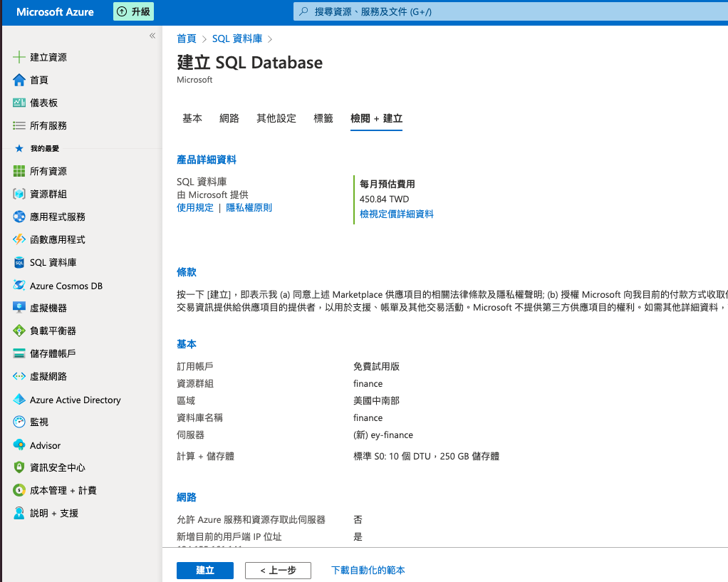
Task: Switch to the Networking (網路) tab
Action: (229, 118)
